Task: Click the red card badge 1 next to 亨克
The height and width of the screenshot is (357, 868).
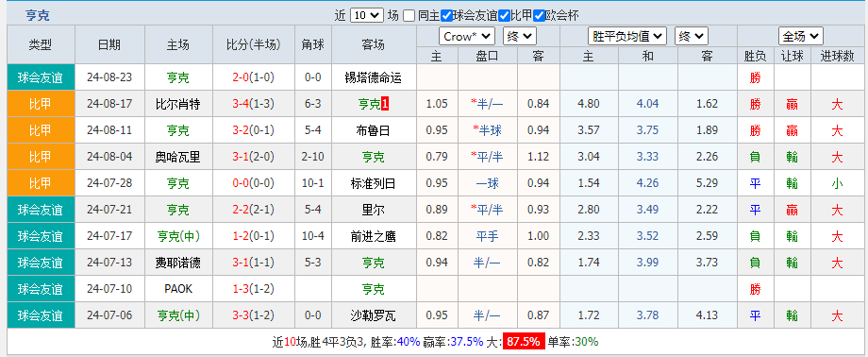Action: tap(385, 104)
